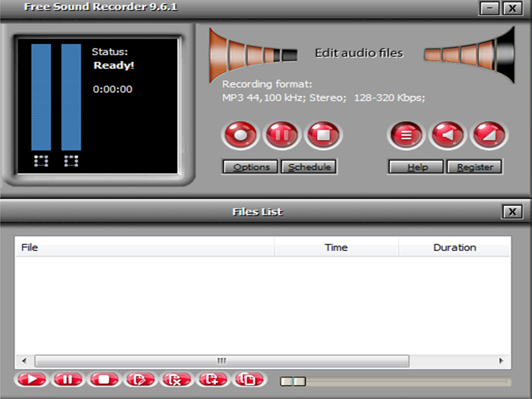Stop the recording
This screenshot has height=399, width=532.
[322, 134]
